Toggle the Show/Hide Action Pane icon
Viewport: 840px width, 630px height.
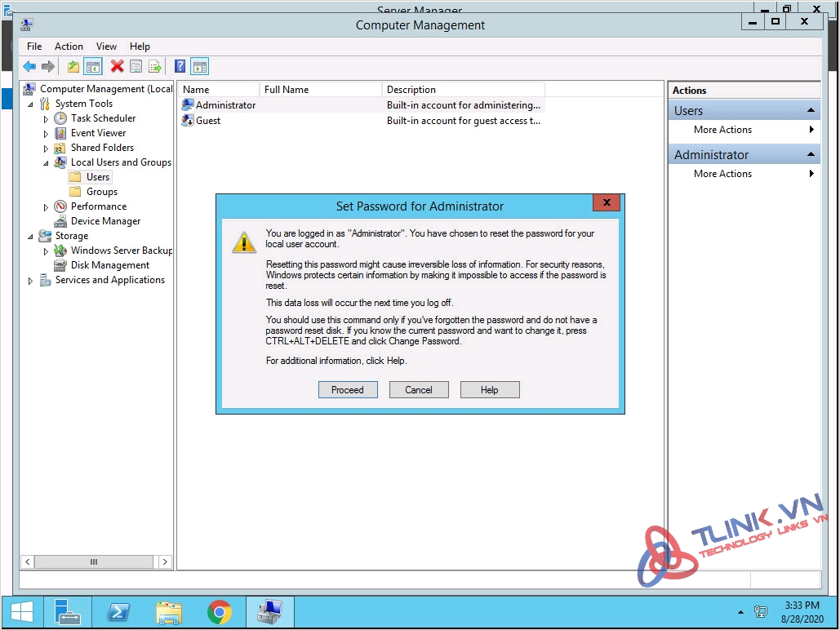(200, 67)
